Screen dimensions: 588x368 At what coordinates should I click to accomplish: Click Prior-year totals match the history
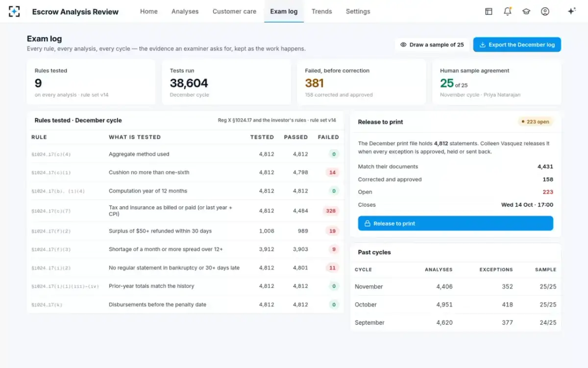151,286
